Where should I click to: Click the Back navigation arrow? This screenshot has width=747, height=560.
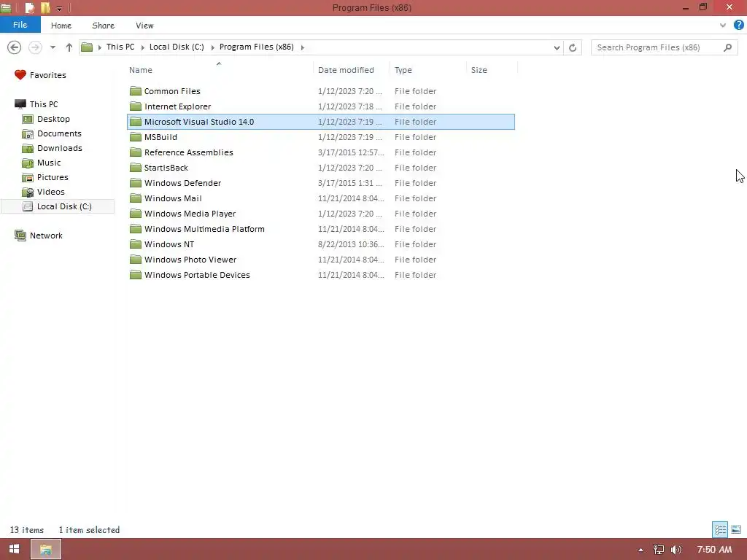[15, 47]
